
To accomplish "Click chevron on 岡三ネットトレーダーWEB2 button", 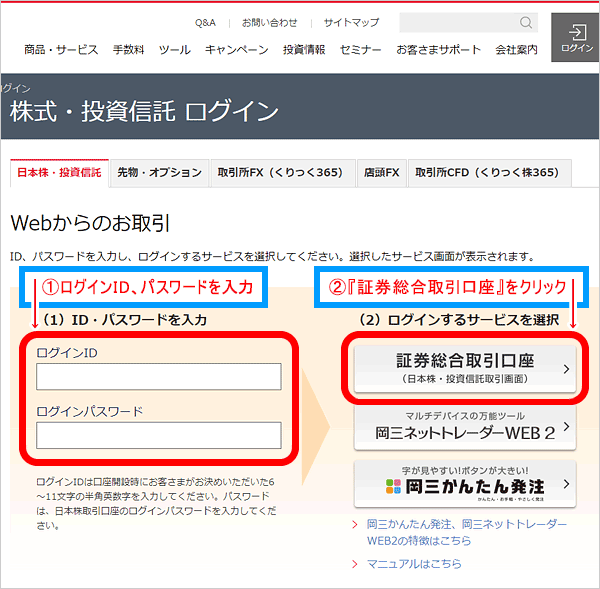I will [x=566, y=426].
